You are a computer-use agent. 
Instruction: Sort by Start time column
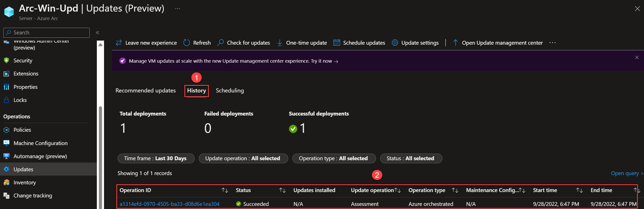pos(579,190)
